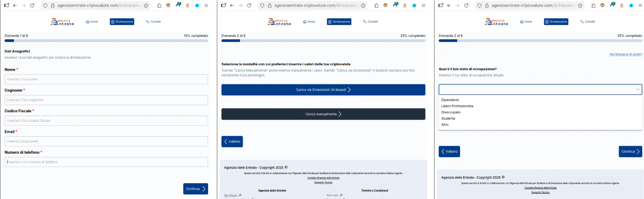Click blue hexagon extension icon in occupation window
This screenshot has width=644, height=199.
point(631,6)
